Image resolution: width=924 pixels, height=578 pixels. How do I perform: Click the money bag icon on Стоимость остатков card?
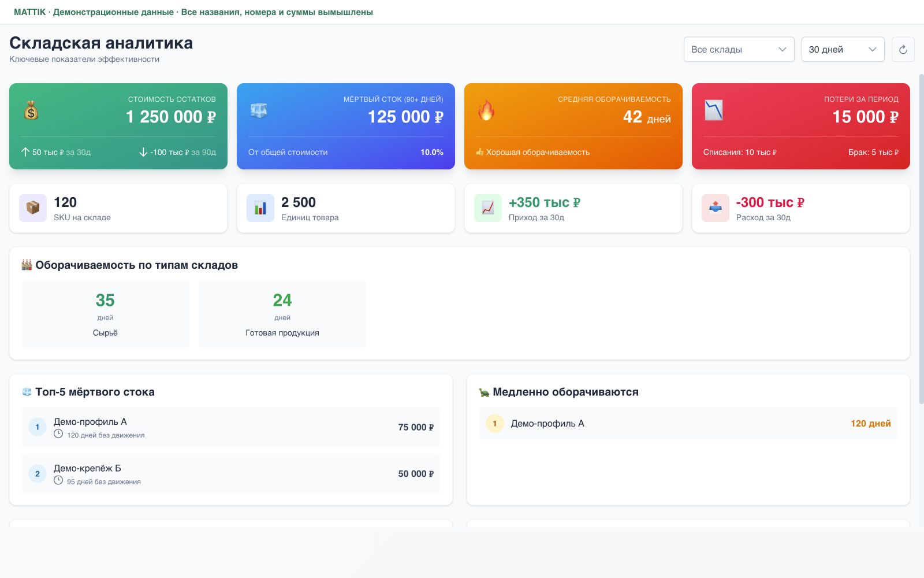point(31,110)
